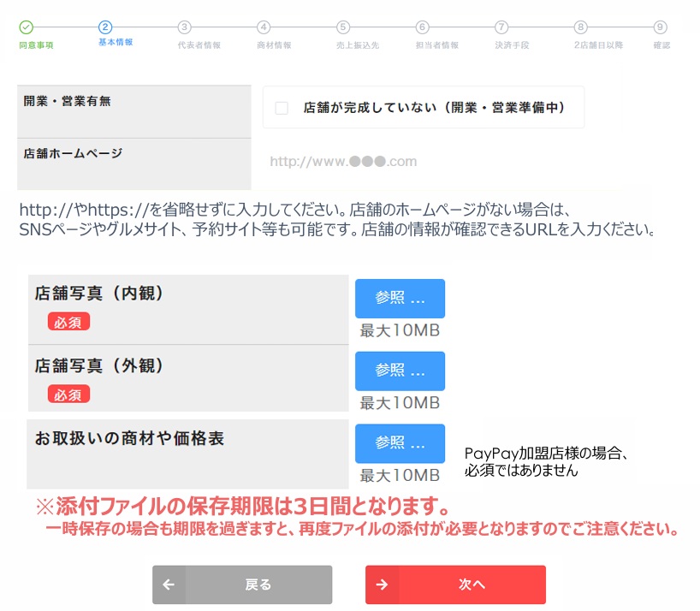
Task: Jump to step 9 circle 確認
Action: (660, 27)
